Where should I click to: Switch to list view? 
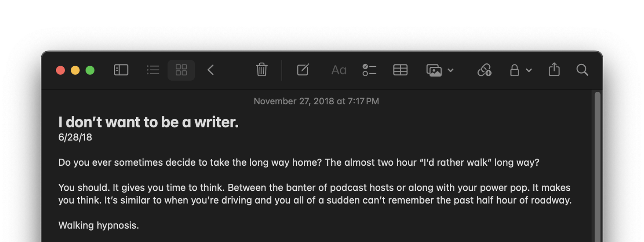(x=153, y=70)
